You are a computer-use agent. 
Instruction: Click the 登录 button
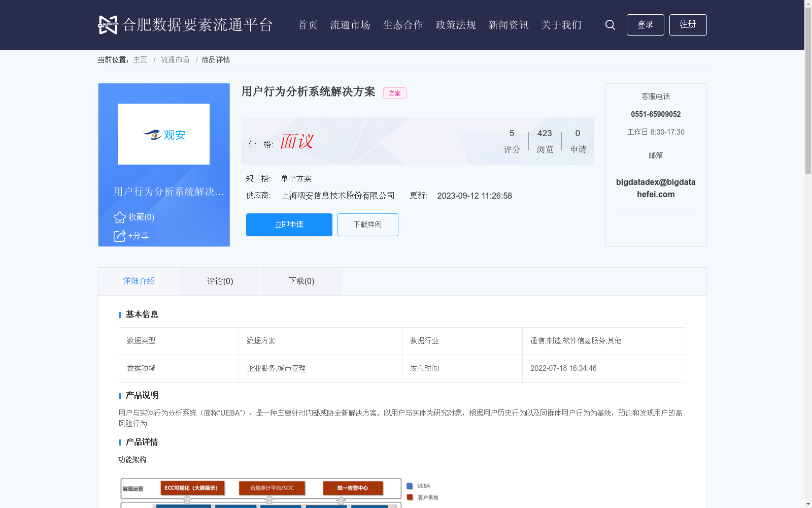(645, 25)
